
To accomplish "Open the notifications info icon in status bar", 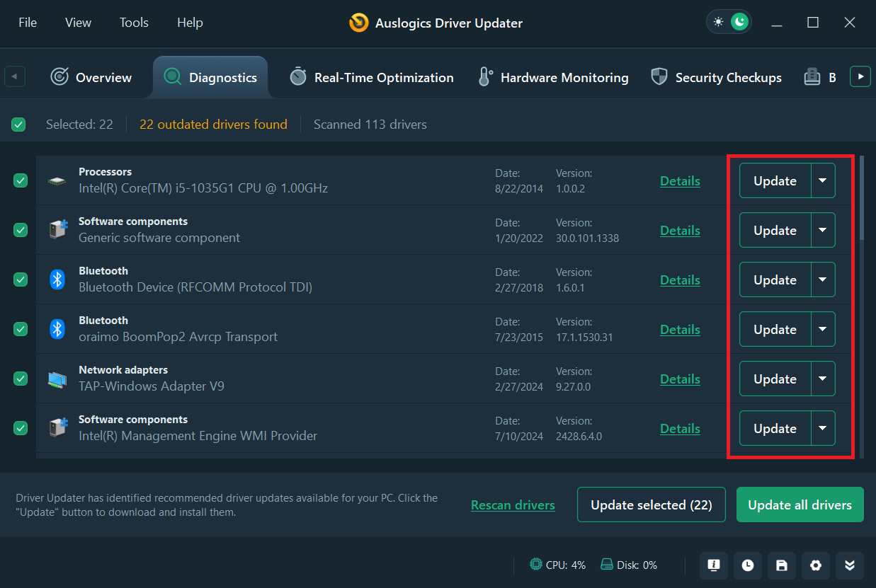I will tap(714, 565).
